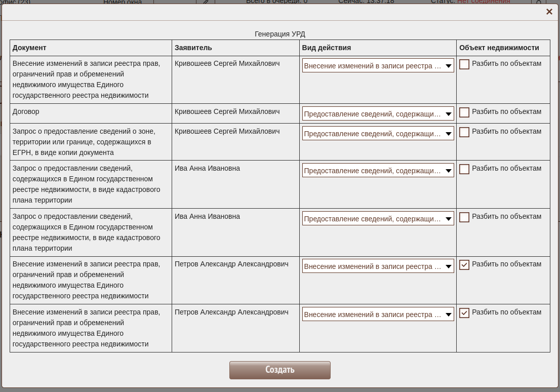Check 'Разбить по объектам' for the zone request row
The width and height of the screenshot is (560, 392).
click(464, 132)
